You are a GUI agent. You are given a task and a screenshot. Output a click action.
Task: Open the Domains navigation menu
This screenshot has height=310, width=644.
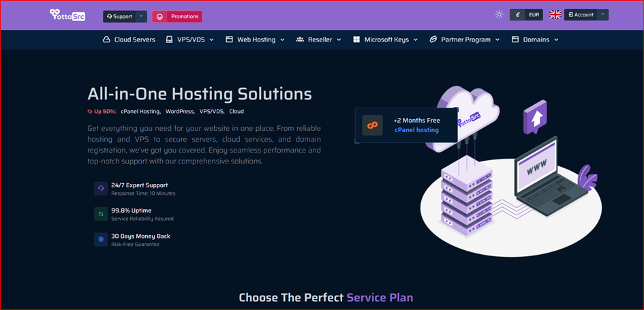tap(535, 40)
